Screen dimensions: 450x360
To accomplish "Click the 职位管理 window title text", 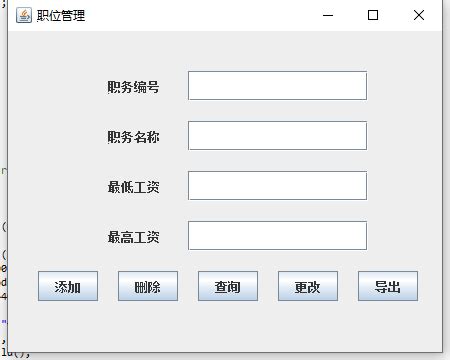I will [x=61, y=16].
